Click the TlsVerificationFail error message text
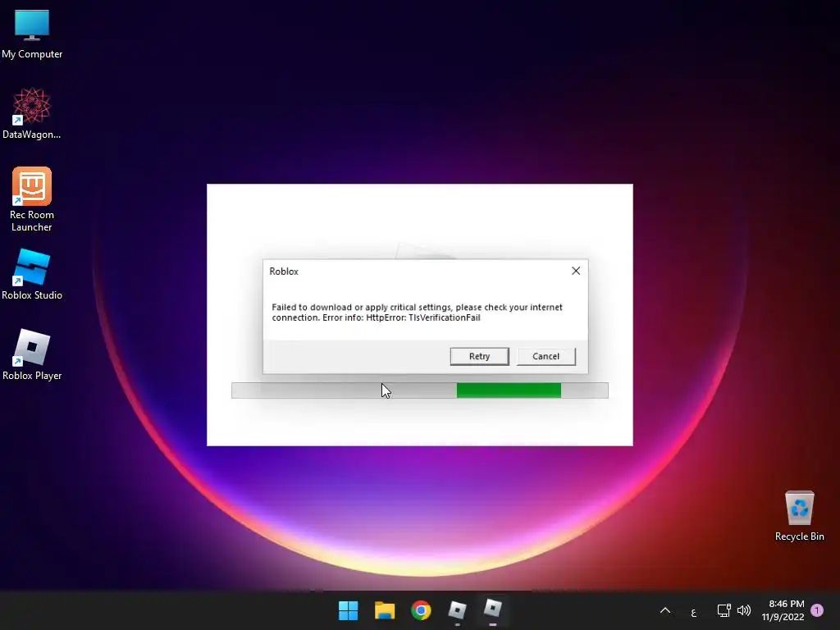The height and width of the screenshot is (630, 840). point(417,313)
